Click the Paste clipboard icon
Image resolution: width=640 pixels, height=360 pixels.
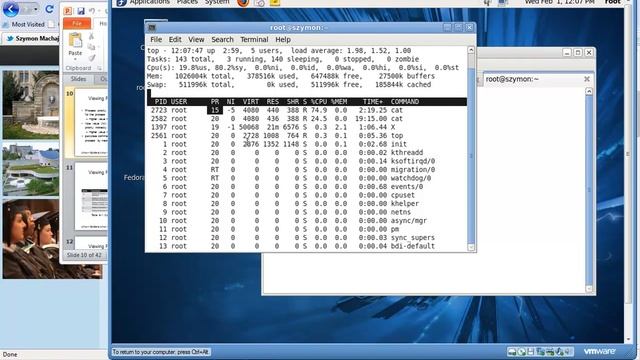coord(75,41)
